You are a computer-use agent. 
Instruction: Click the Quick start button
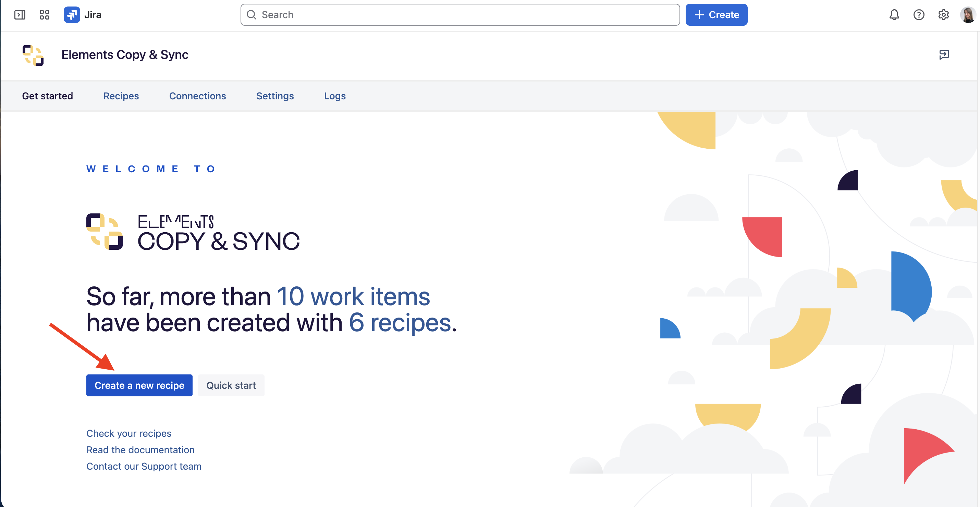pos(231,385)
